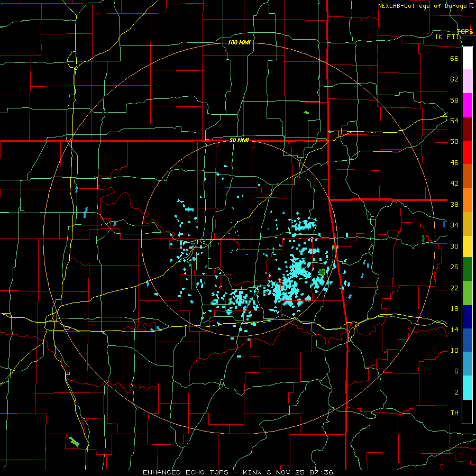Viewport: 476px width, 476px height.
Task: Click the legend value 30
Action: [454, 246]
